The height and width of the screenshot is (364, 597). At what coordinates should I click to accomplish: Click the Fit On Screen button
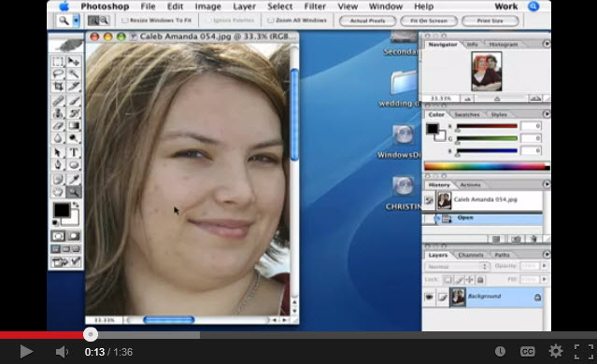(x=429, y=21)
